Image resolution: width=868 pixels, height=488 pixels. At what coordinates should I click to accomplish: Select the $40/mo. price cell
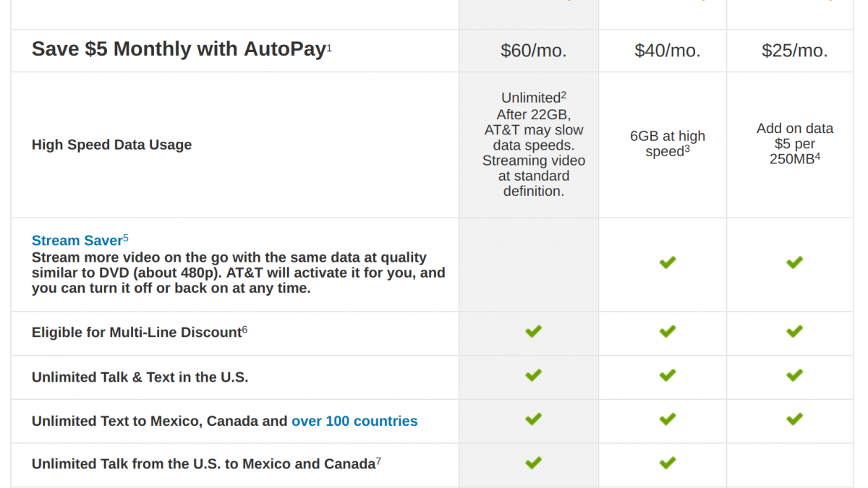[x=668, y=51]
